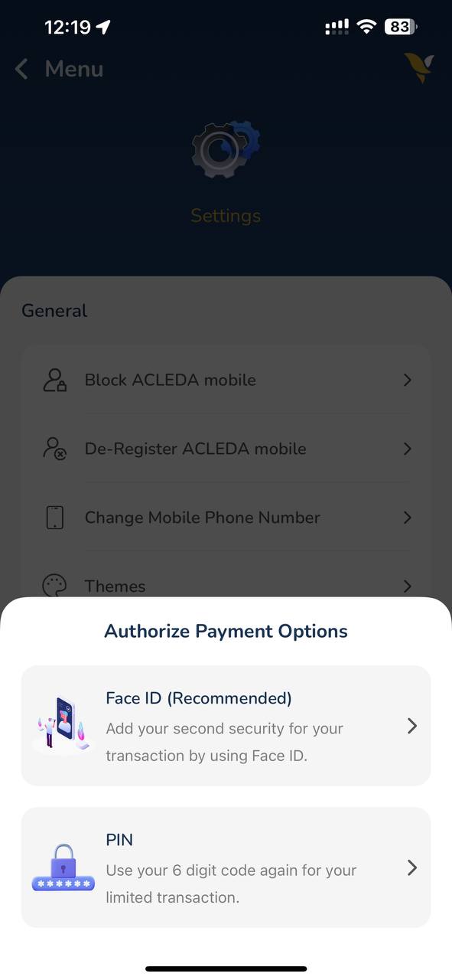Tap the Face ID illustration icon
The width and height of the screenshot is (452, 980).
pos(62,725)
